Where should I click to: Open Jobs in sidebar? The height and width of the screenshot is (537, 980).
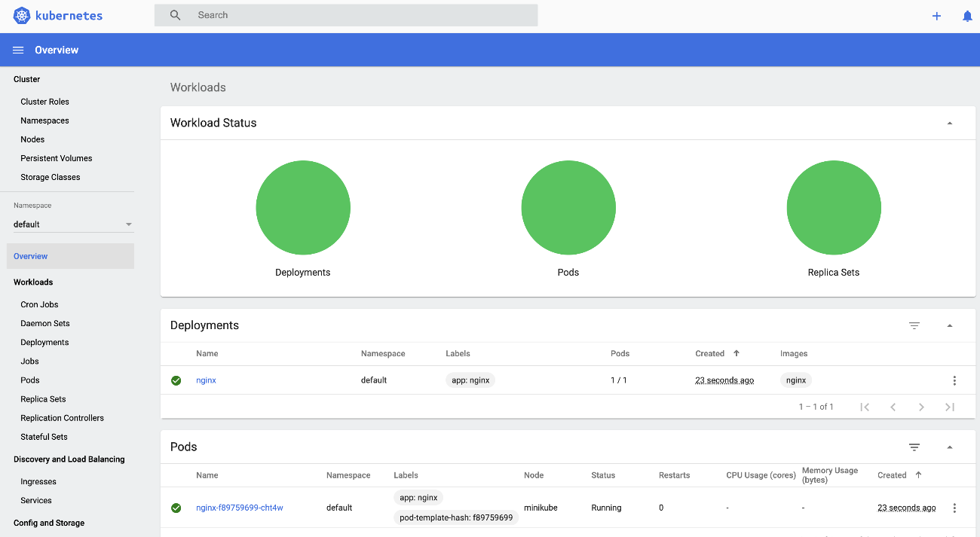tap(29, 361)
